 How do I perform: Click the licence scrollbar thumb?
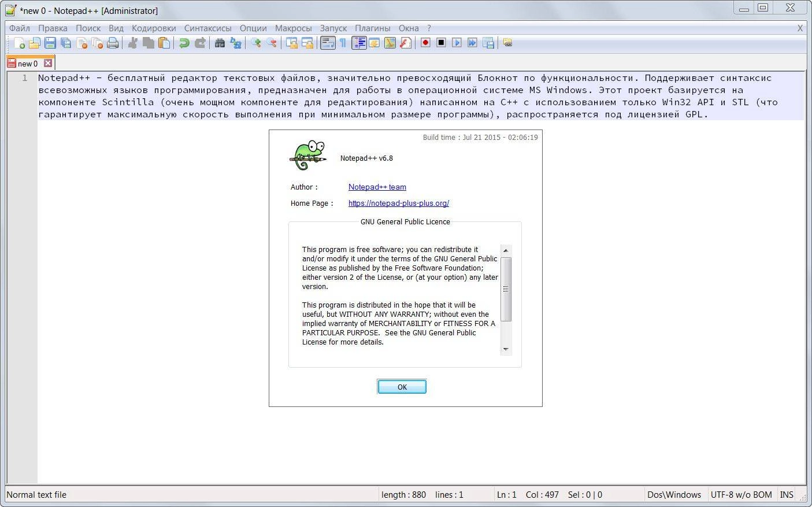point(506,289)
